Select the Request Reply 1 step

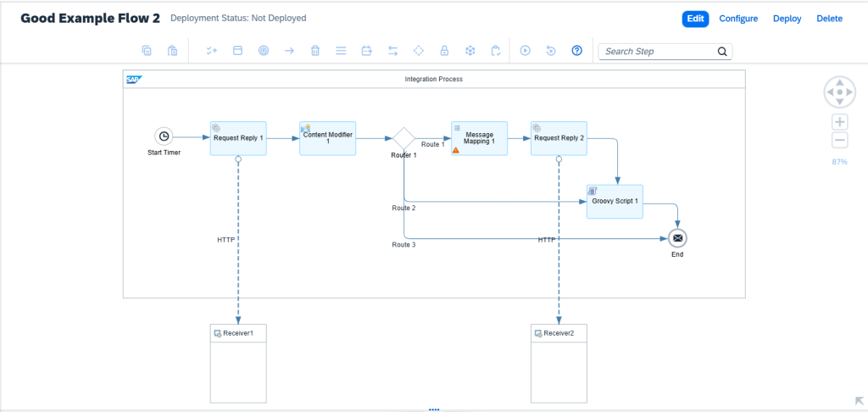point(238,138)
